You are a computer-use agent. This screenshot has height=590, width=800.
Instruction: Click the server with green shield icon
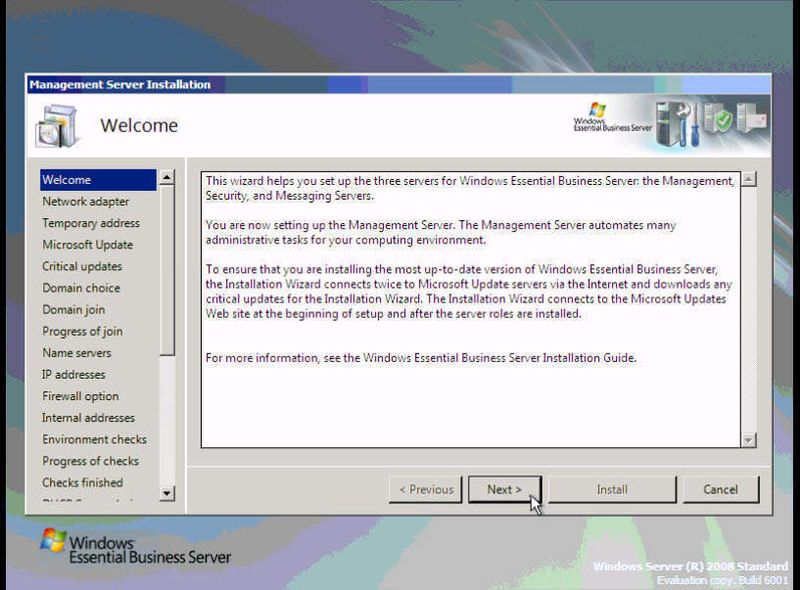pos(717,118)
